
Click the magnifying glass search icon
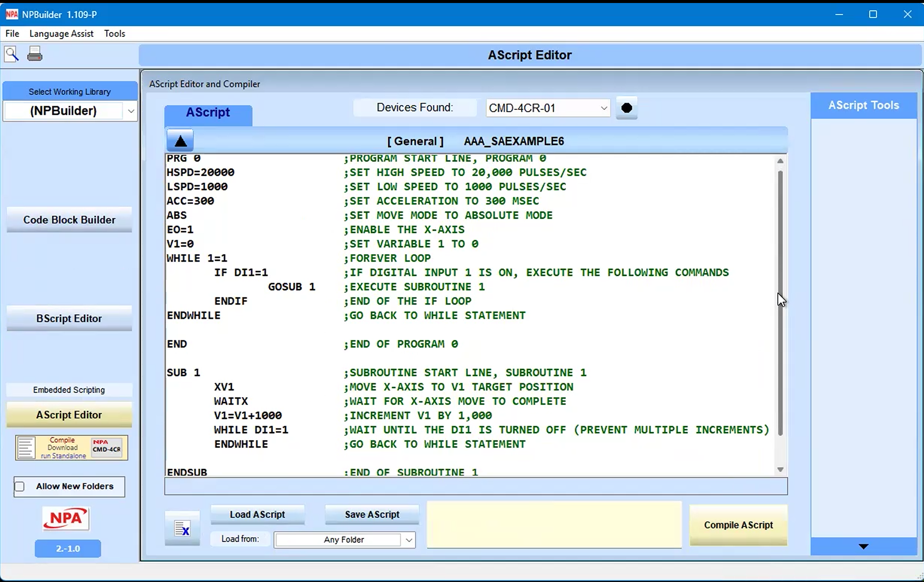[x=12, y=54]
